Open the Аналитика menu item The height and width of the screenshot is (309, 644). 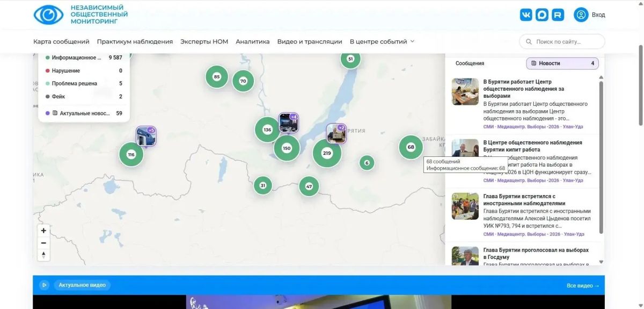[x=253, y=41]
